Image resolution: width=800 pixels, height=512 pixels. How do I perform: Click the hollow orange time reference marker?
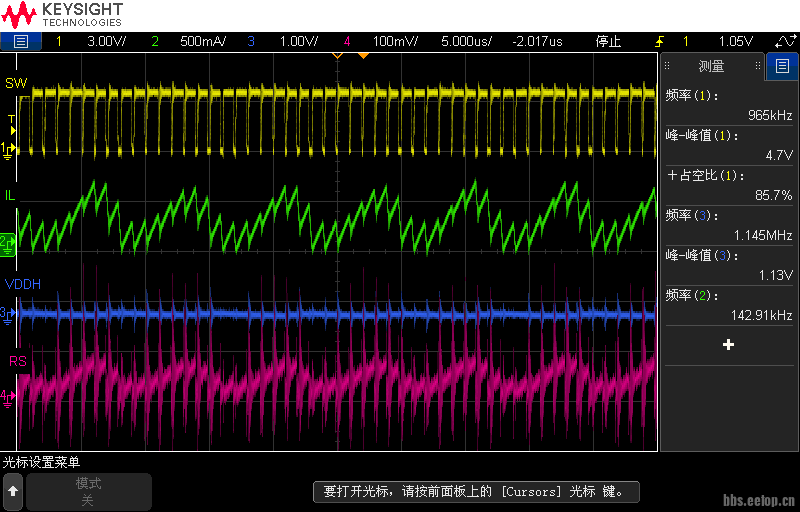point(337,56)
